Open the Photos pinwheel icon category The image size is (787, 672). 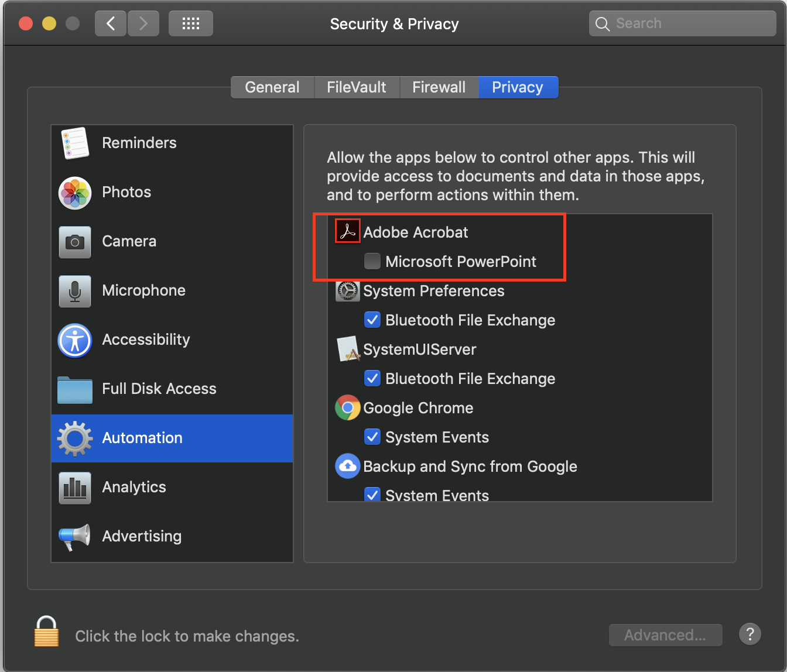pyautogui.click(x=75, y=193)
